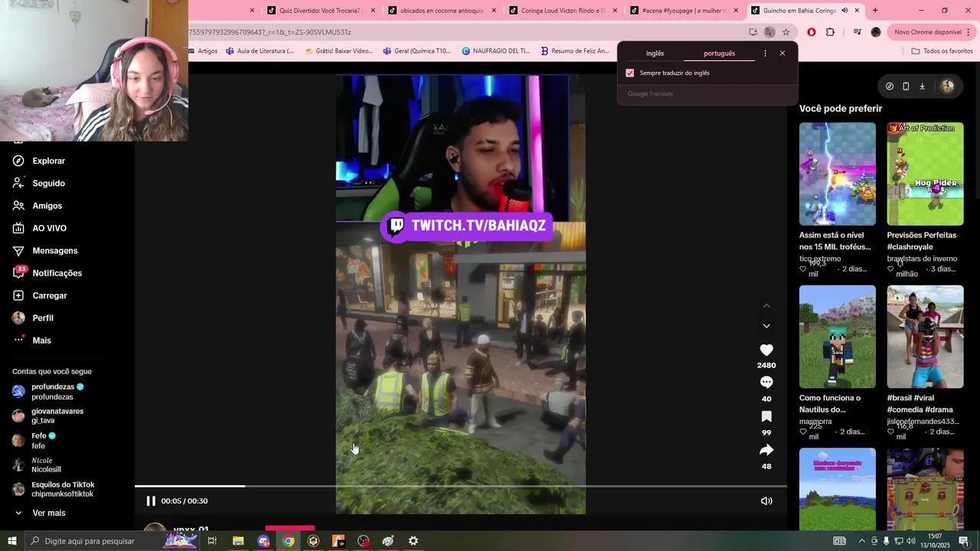
Task: Go to next video arrow
Action: coord(766,326)
